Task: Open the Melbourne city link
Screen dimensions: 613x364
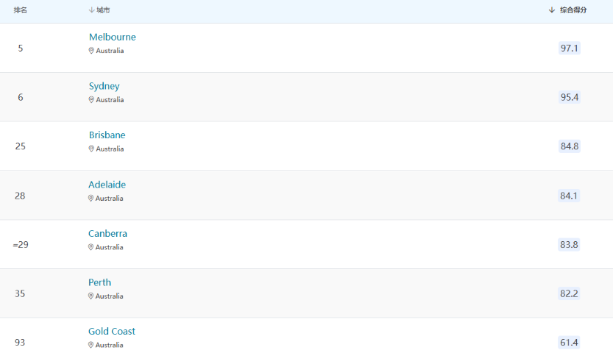Action: click(x=112, y=37)
